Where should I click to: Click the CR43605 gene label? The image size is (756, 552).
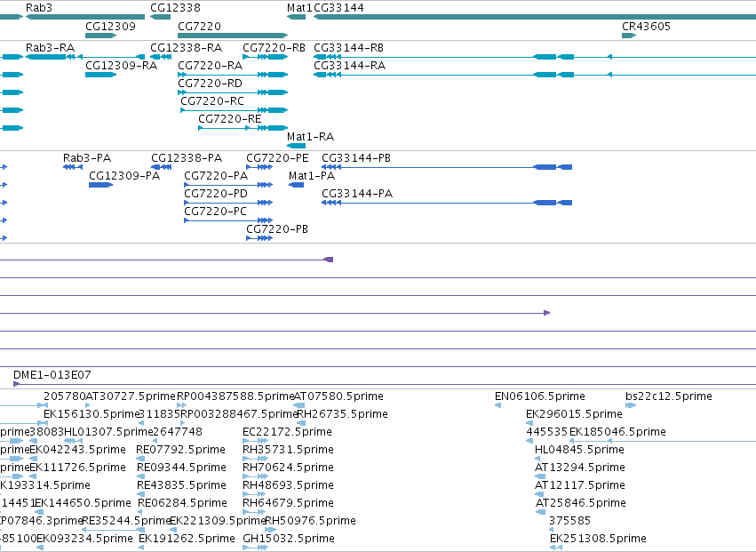(646, 26)
